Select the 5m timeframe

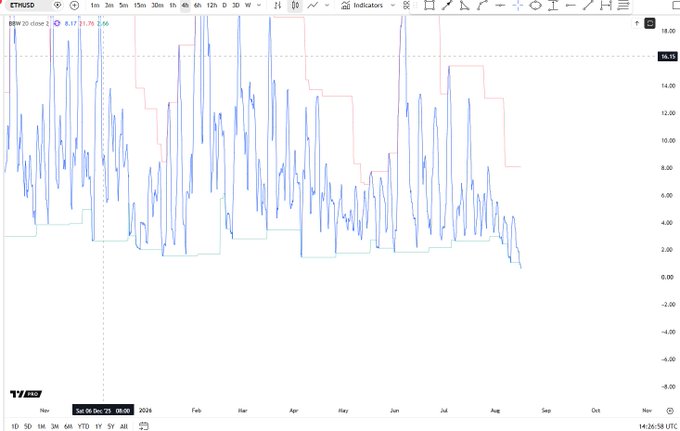pos(124,5)
